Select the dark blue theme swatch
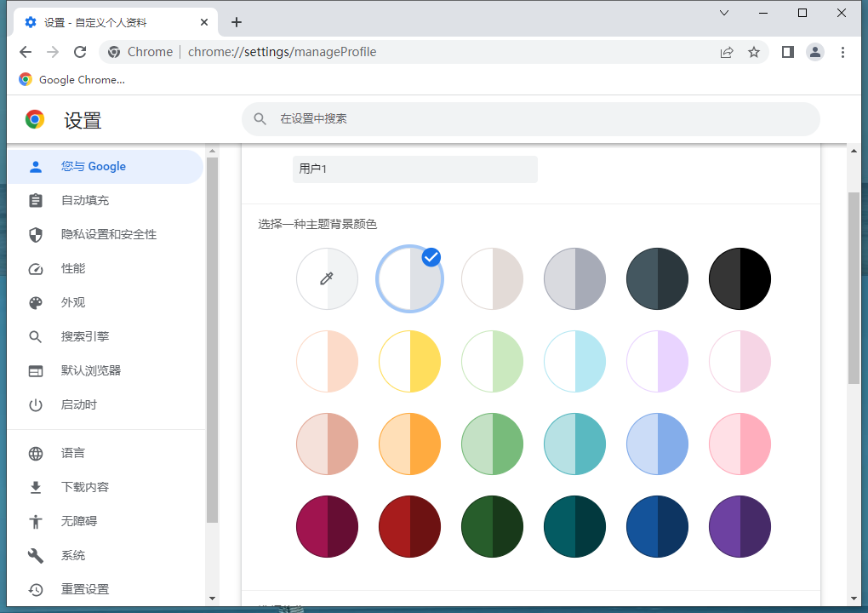Image resolution: width=868 pixels, height=613 pixels. (x=657, y=526)
